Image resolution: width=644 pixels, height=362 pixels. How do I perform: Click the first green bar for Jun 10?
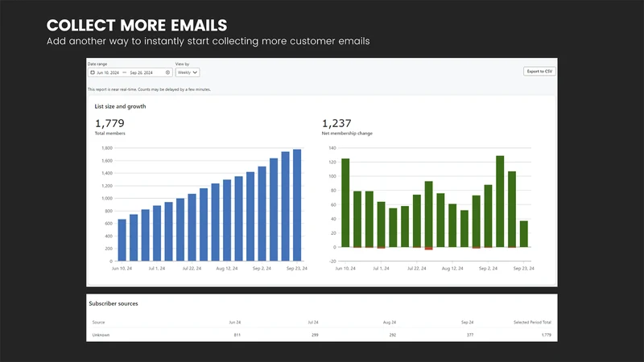coord(345,203)
